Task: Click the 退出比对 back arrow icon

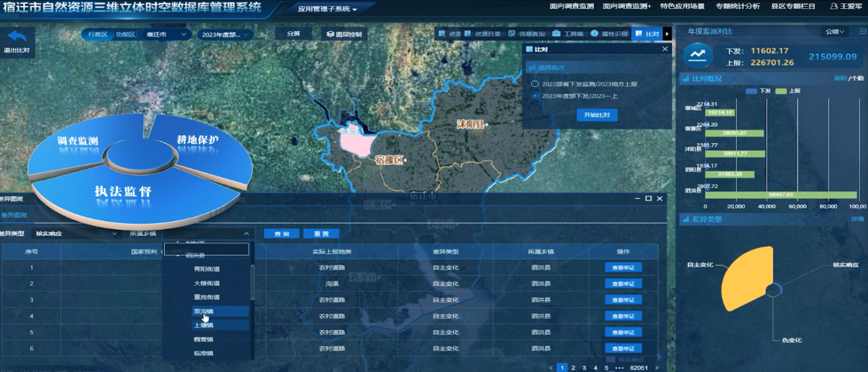Action: coord(17,38)
